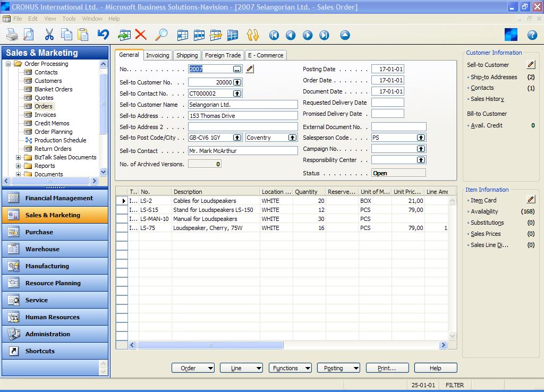The image size is (544, 392).
Task: Open the File menu
Action: click(18, 19)
